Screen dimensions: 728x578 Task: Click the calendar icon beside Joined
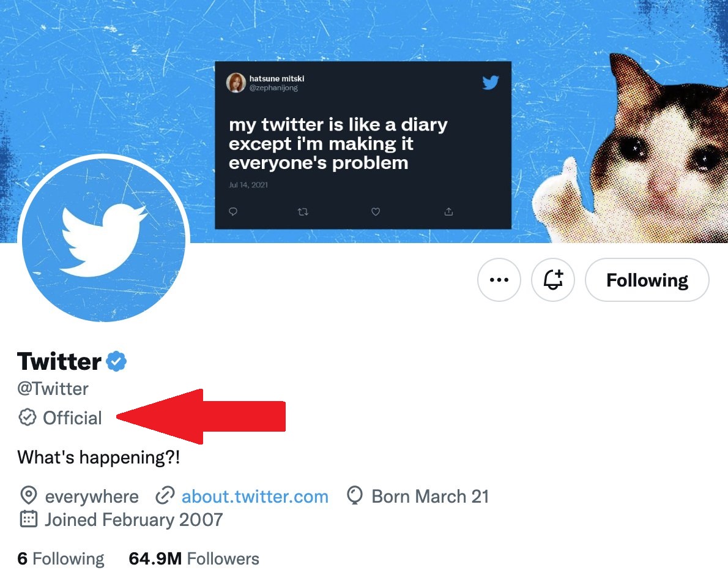[28, 520]
